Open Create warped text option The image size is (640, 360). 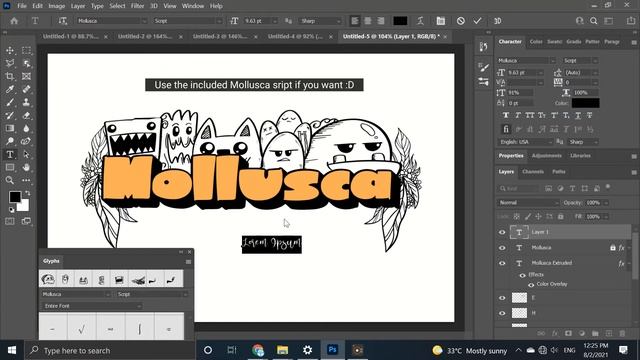[x=420, y=21]
